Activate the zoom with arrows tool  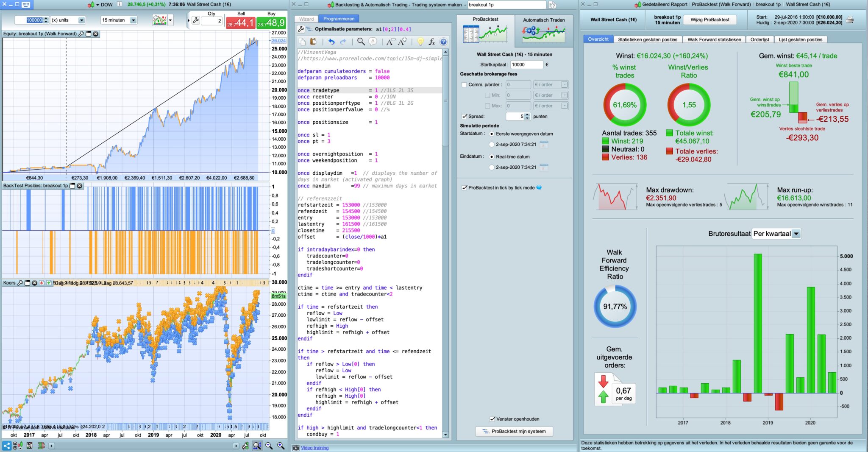[257, 446]
